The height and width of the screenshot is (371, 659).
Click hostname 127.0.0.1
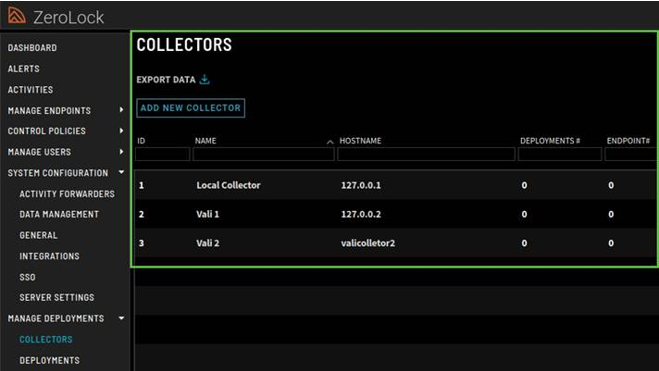pyautogui.click(x=361, y=185)
